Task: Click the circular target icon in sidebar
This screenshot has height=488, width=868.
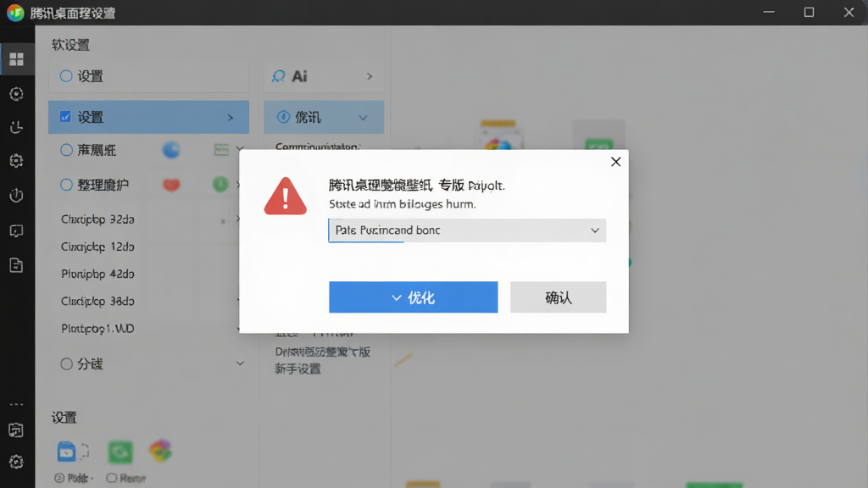Action: 17,94
